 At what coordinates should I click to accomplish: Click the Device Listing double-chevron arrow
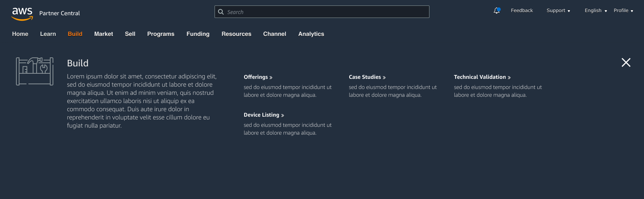pyautogui.click(x=283, y=115)
